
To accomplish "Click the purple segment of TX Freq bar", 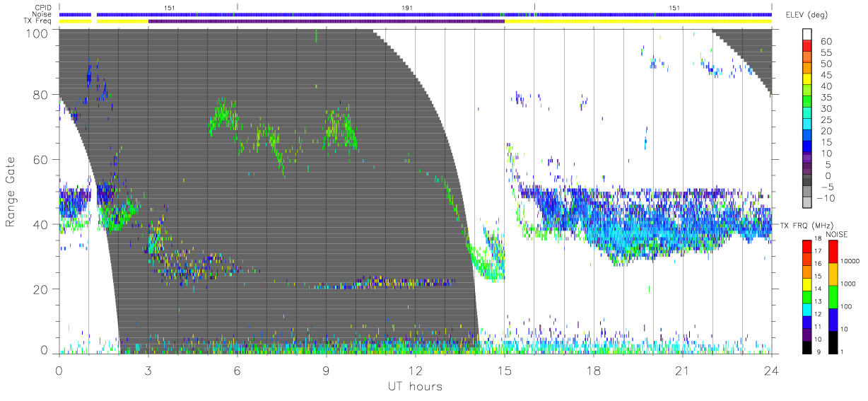I will [326, 21].
